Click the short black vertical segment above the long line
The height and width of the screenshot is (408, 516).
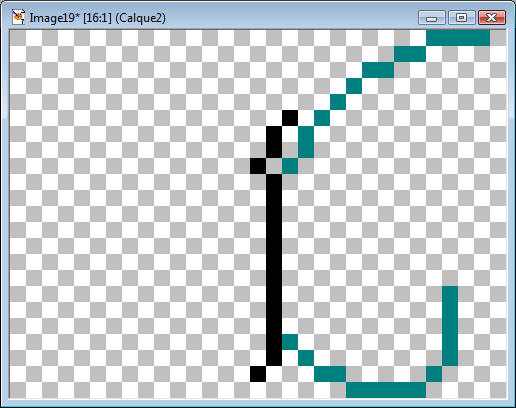(274, 142)
